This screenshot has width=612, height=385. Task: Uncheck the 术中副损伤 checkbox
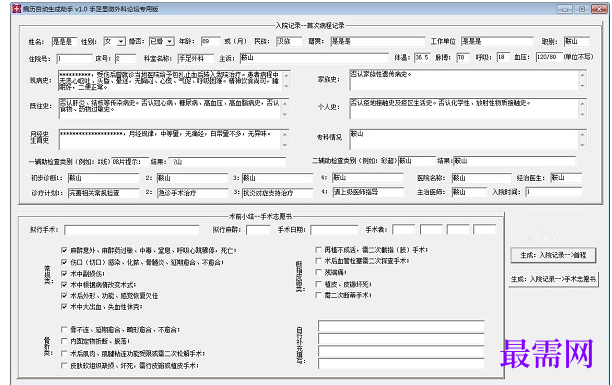pos(64,273)
